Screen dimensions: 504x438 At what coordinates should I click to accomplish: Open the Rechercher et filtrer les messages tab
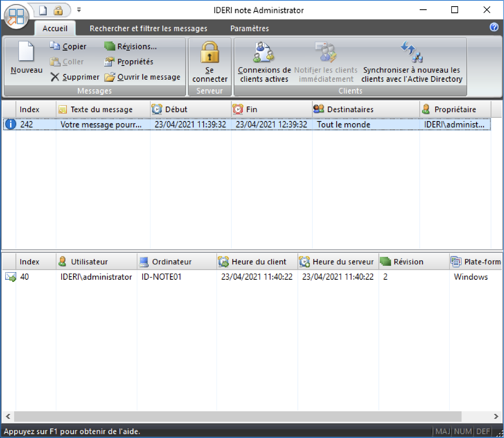coord(148,29)
